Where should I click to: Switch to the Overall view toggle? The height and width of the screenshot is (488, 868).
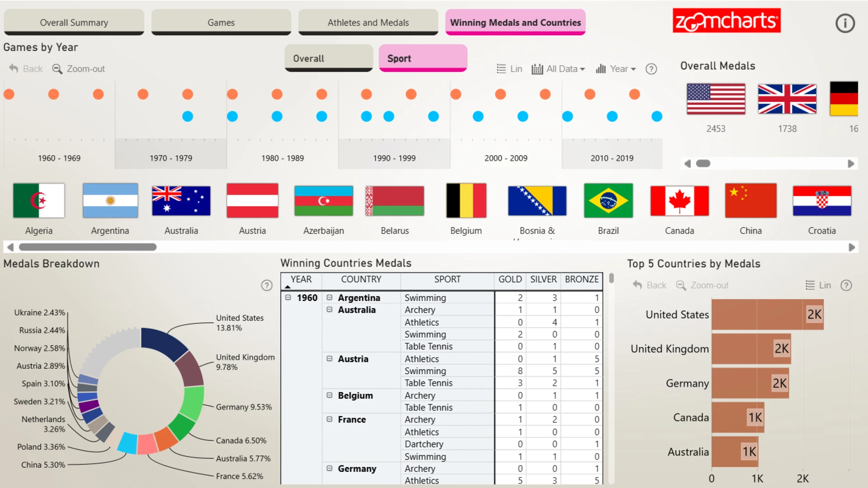[x=329, y=58]
